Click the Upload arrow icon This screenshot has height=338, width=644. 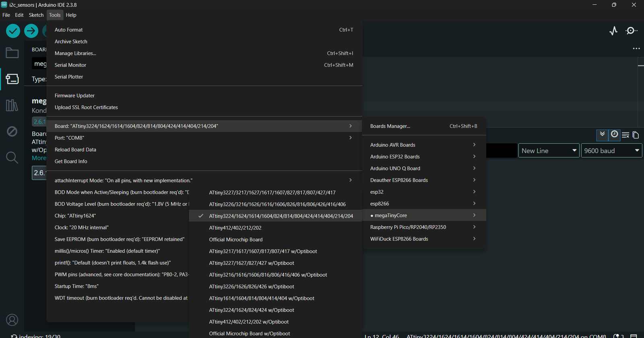[x=31, y=31]
